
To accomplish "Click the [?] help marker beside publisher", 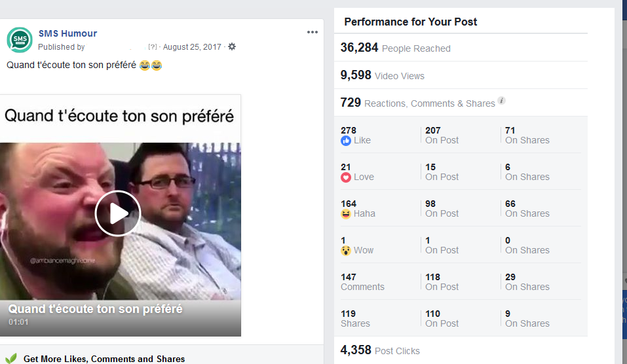I will 152,47.
